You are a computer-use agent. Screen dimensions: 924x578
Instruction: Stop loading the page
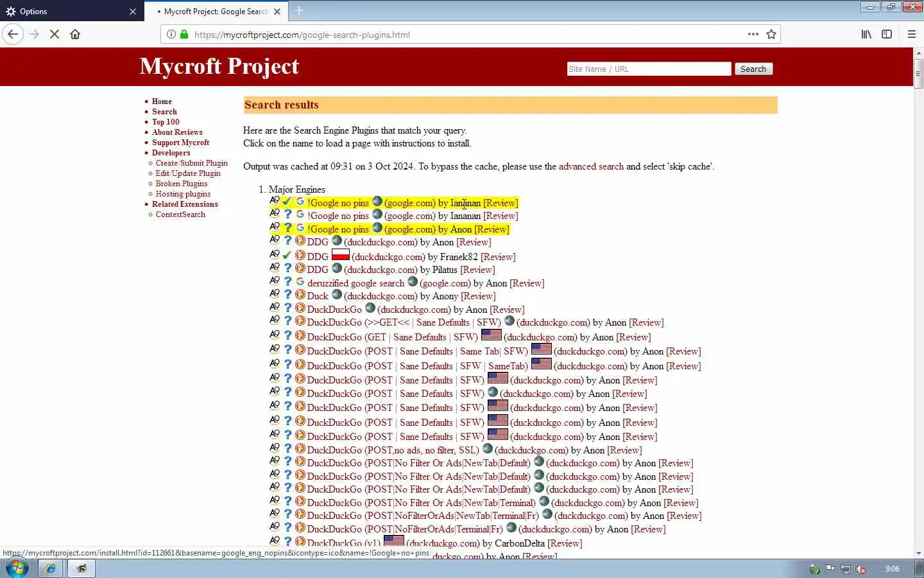coord(55,34)
